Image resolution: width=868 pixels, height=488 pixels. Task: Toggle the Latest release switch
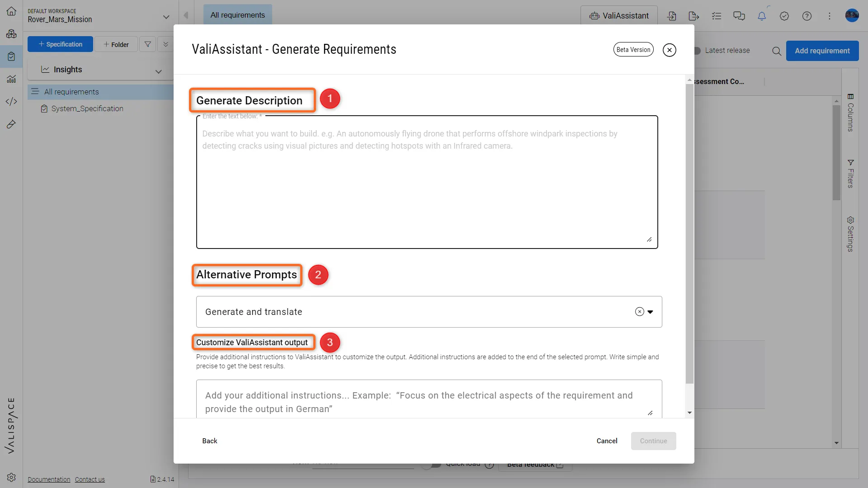[x=697, y=51]
